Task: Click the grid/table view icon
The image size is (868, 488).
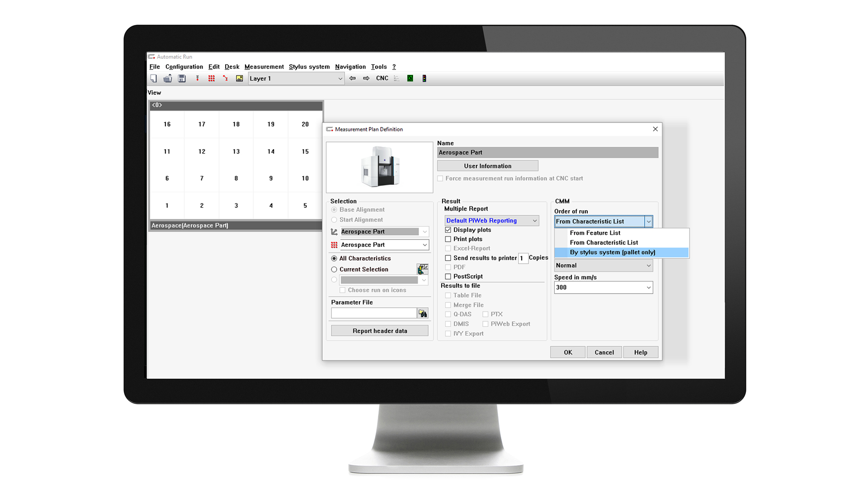Action: point(213,79)
